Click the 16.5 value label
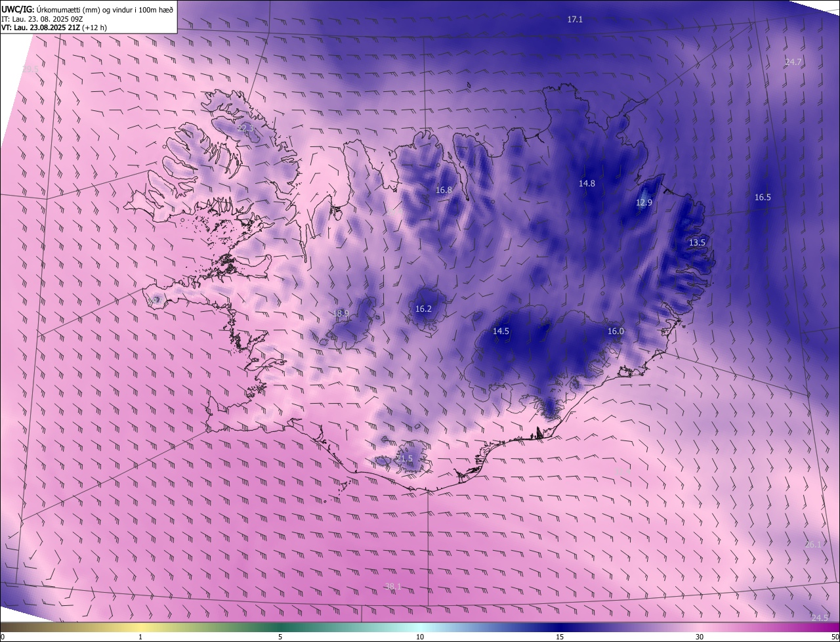840x642 pixels. pos(763,198)
